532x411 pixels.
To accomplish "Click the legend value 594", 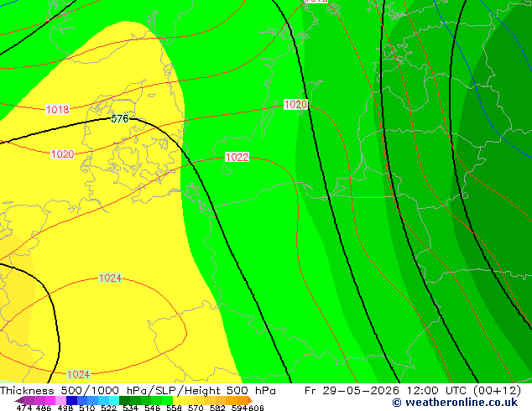I will pos(239,408).
